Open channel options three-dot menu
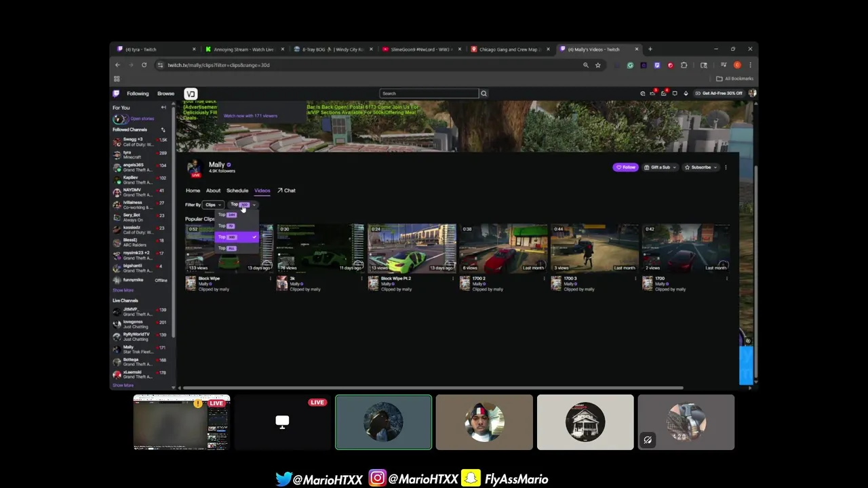This screenshot has width=868, height=488. tap(726, 167)
